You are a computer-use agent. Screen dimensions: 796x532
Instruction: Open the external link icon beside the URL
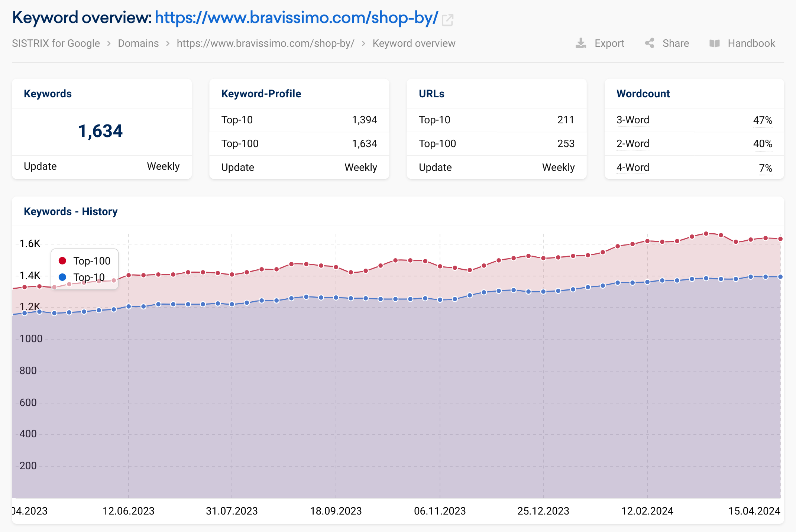click(447, 20)
